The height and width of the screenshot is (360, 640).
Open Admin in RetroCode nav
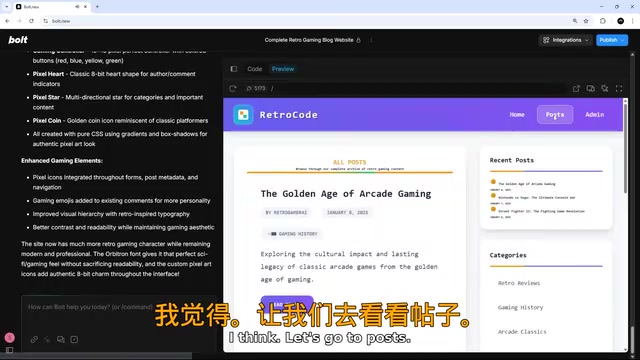pos(594,115)
